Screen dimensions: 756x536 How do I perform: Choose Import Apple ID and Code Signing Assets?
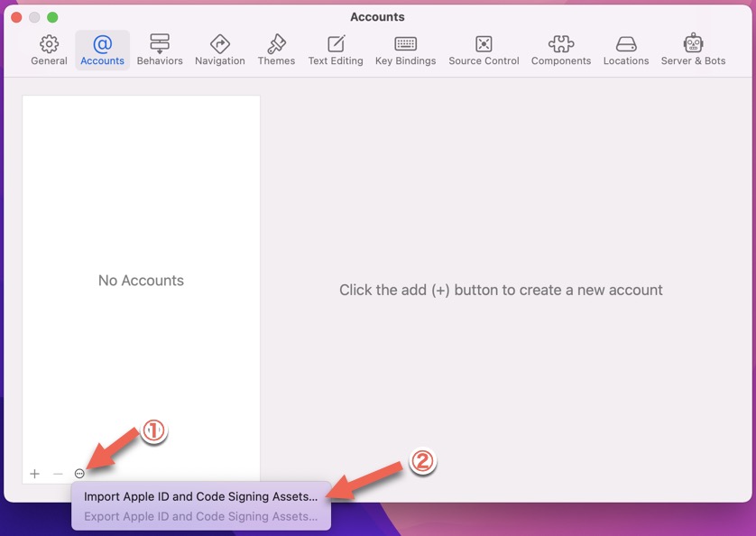pos(200,496)
